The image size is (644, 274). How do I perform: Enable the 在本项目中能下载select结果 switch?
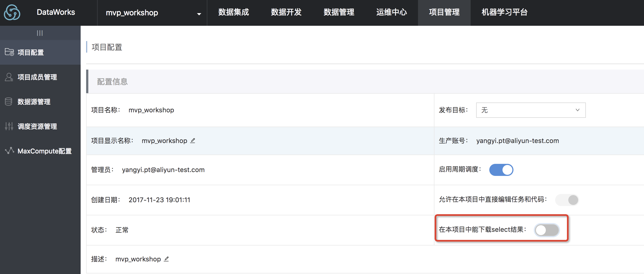click(547, 230)
